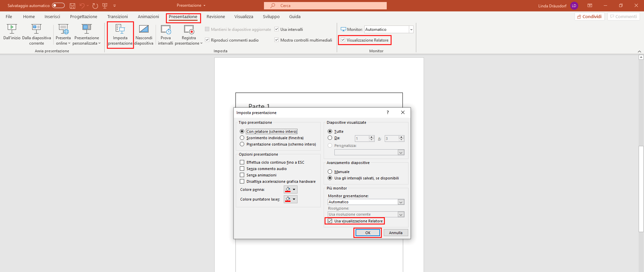Click the vertical scrollbar thumb
Screen dimensions: 644x272
tap(641, 189)
